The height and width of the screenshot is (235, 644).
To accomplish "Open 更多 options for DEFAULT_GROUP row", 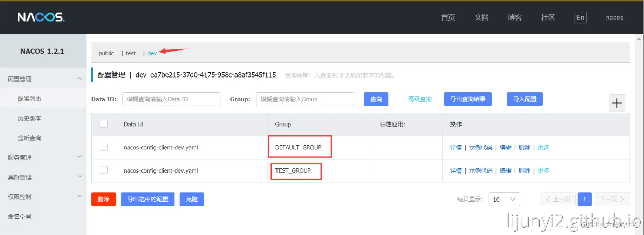I will pyautogui.click(x=543, y=147).
